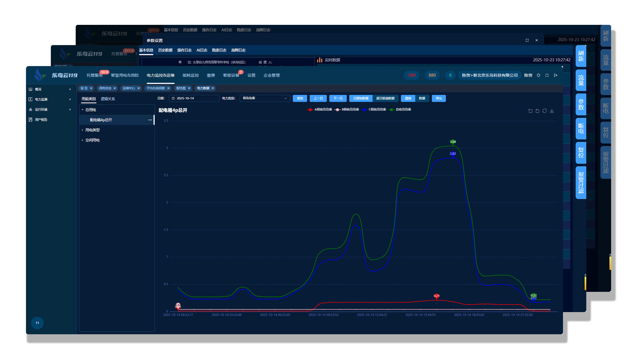Viewport: 644px width, 361px height.
Task: Click the 导出 export button
Action: click(x=438, y=98)
